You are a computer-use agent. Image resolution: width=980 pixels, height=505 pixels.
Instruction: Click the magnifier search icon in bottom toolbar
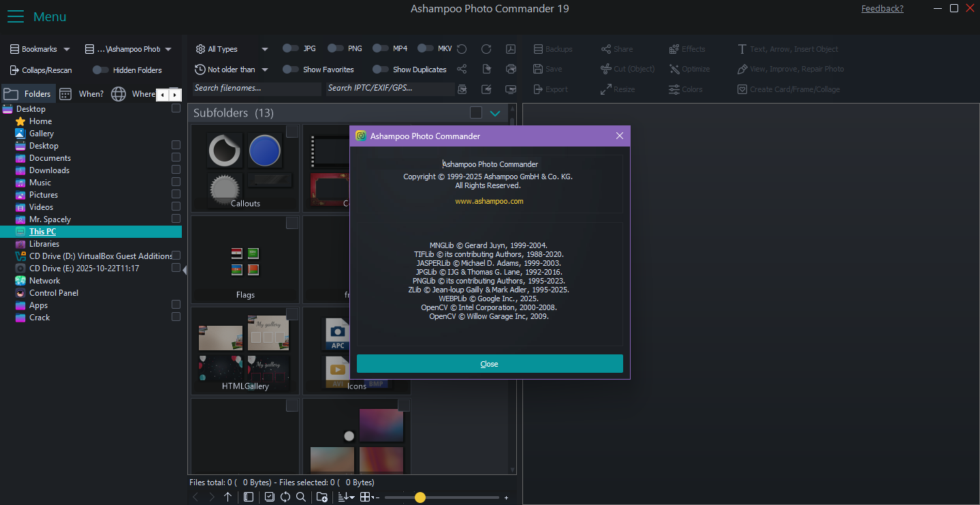point(301,498)
